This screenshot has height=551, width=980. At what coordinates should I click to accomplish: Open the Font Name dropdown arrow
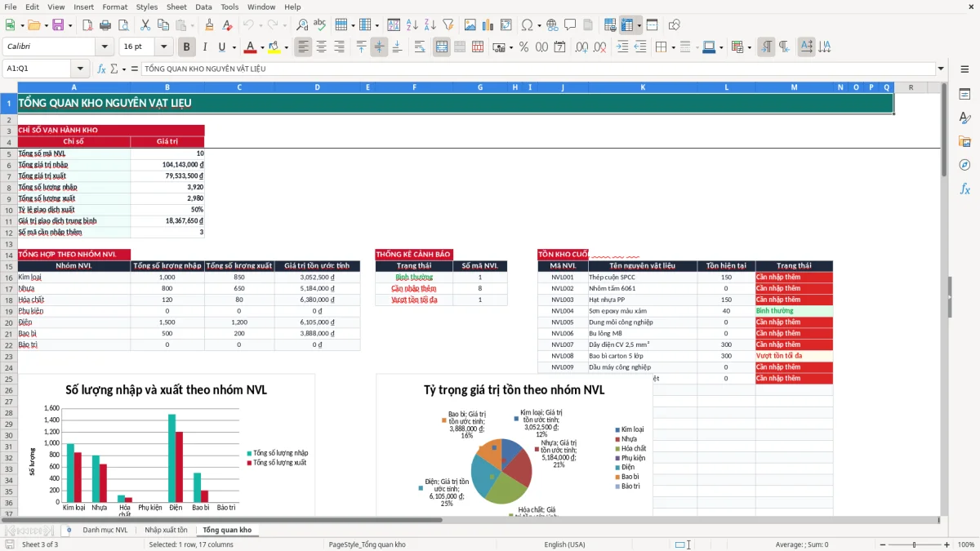(104, 47)
